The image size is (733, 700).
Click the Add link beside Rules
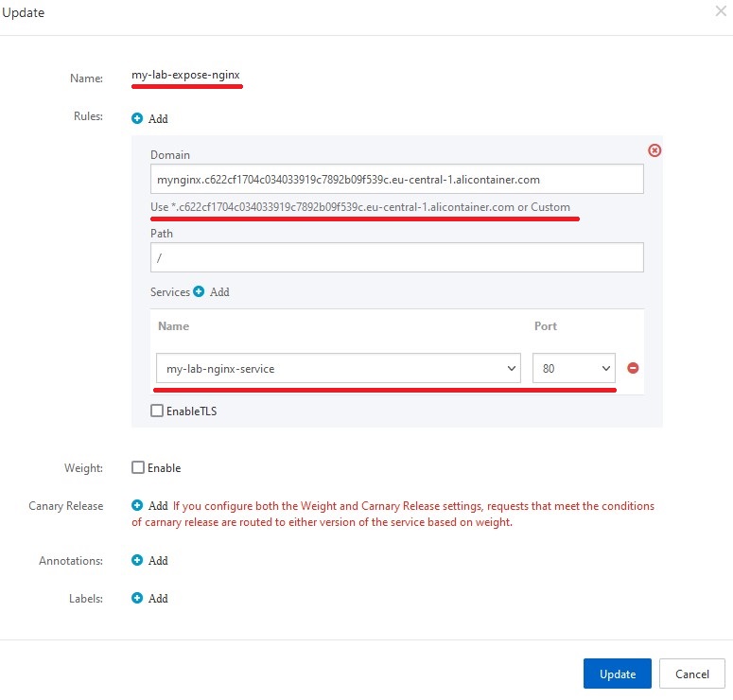pos(158,119)
